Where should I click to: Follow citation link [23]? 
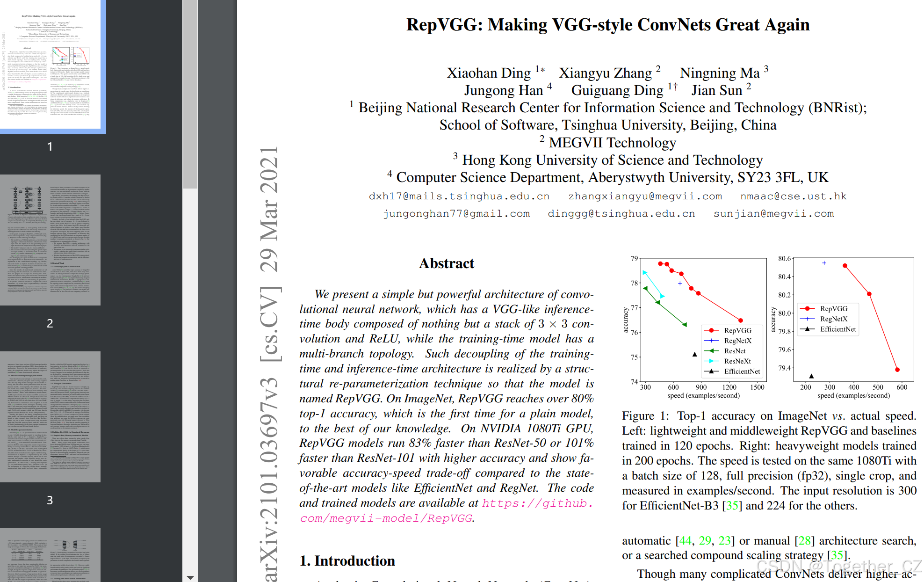[725, 541]
